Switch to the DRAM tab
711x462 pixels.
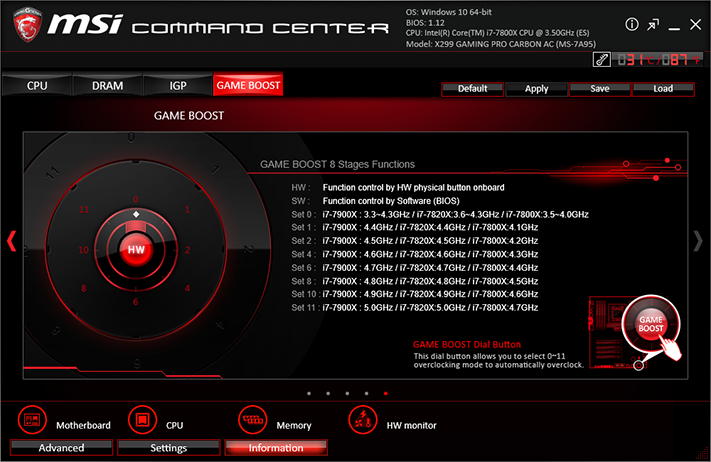(107, 85)
